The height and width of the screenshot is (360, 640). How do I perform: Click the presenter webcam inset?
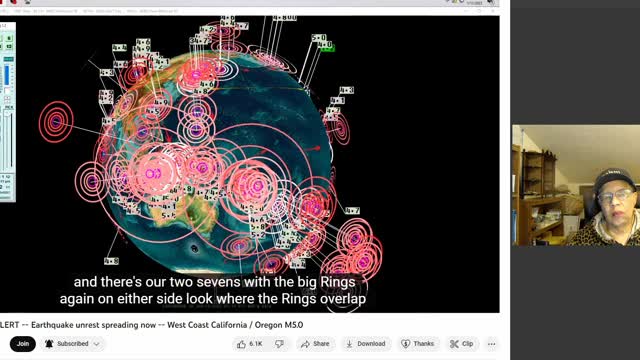pos(576,185)
